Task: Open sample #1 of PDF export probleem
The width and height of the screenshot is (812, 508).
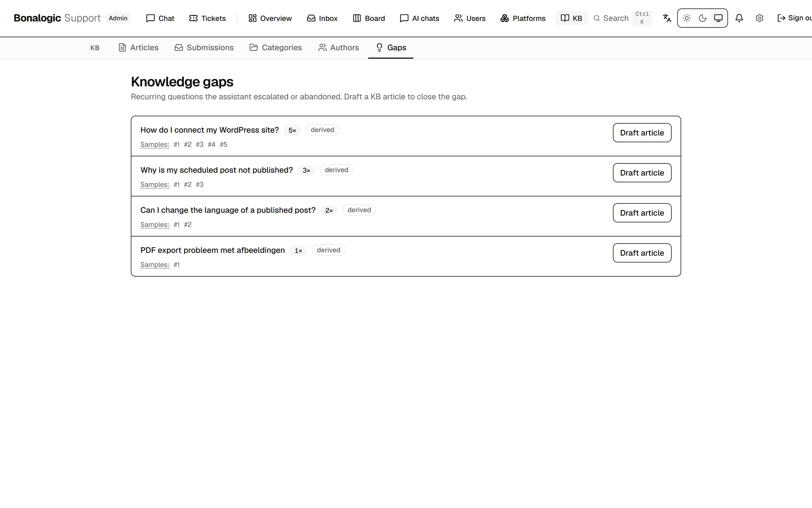Action: 176,265
